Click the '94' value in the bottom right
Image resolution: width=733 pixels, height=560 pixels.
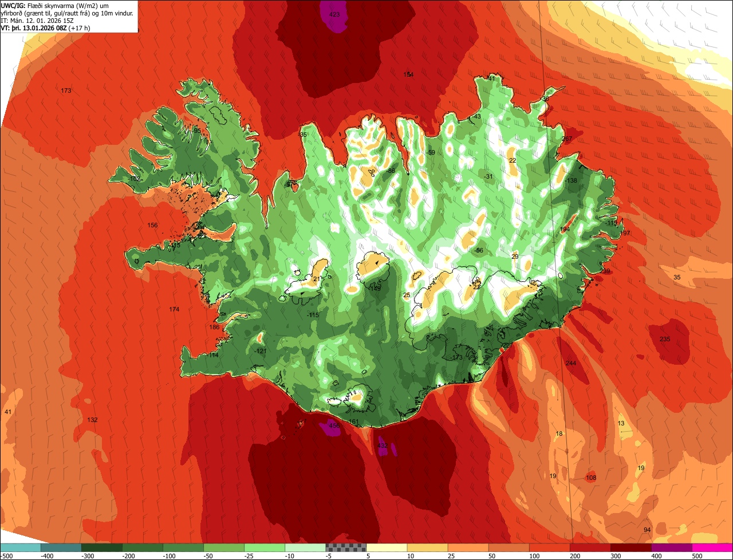(x=647, y=530)
